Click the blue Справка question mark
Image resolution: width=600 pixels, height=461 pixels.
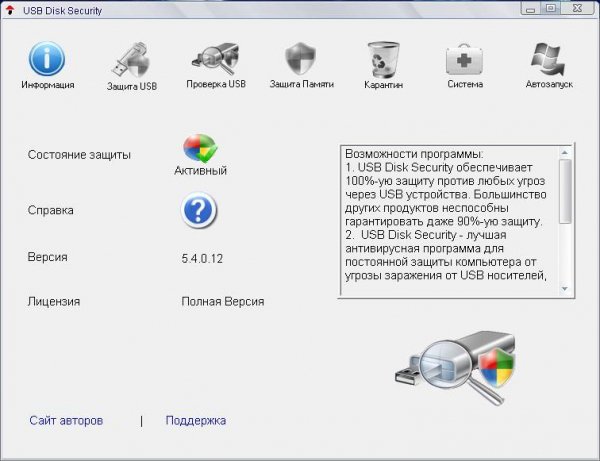click(198, 210)
